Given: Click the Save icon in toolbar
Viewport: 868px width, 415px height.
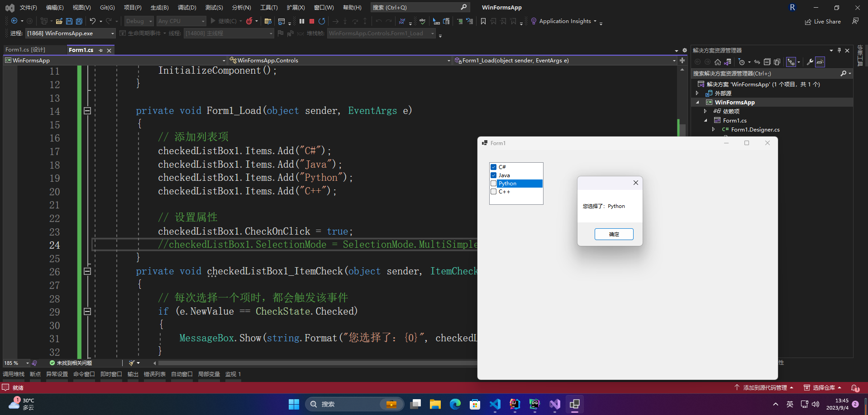Looking at the screenshot, I should (x=69, y=21).
